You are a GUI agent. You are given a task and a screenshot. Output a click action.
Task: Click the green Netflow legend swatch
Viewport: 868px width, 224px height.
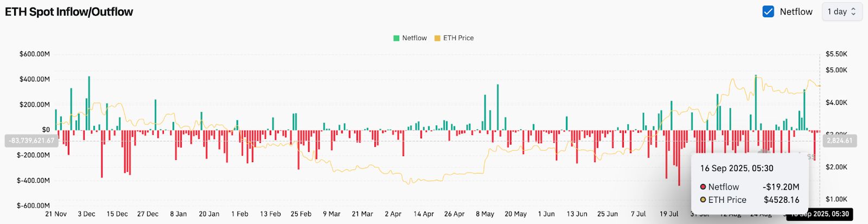coord(397,38)
